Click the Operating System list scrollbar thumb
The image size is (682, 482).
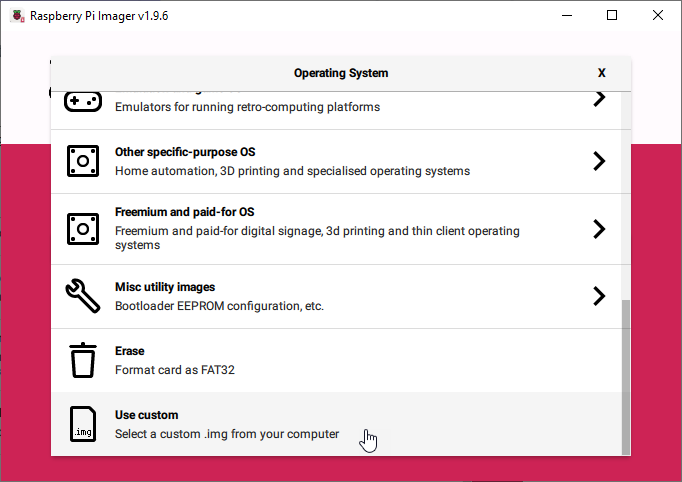[x=626, y=377]
